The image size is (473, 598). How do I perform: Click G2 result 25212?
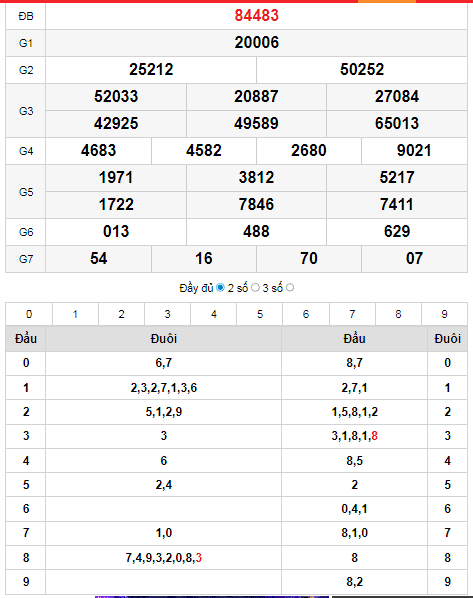tap(151, 69)
